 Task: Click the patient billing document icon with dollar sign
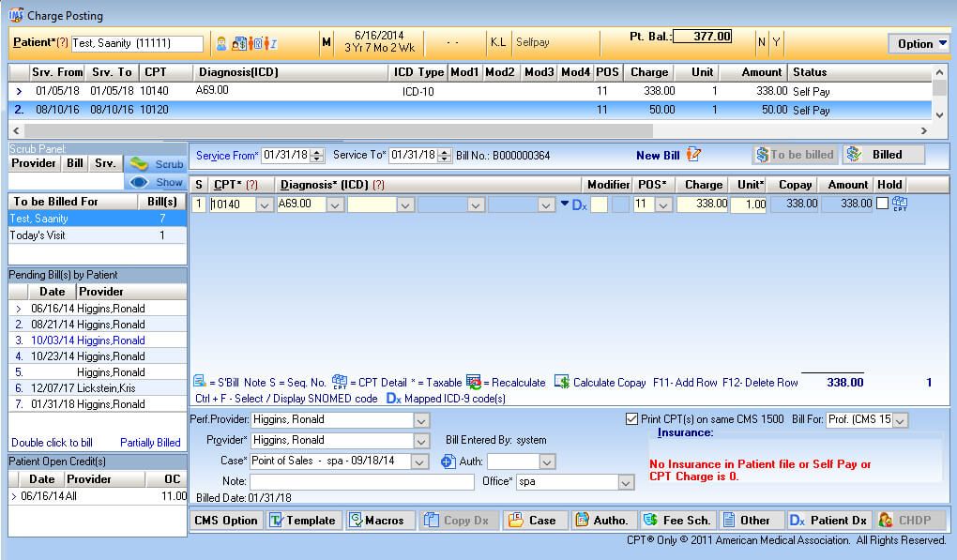pos(240,43)
